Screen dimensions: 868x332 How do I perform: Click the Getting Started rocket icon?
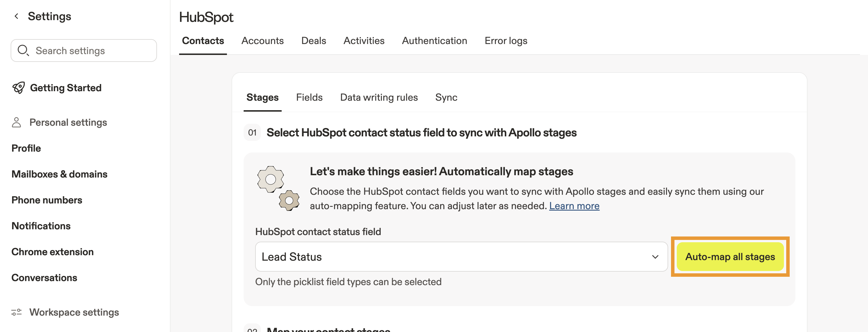[18, 88]
